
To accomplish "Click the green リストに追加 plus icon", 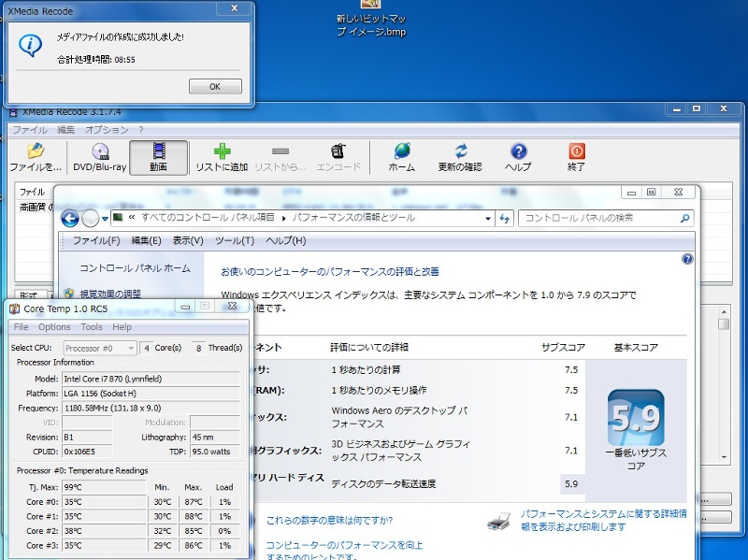I will 222,157.
